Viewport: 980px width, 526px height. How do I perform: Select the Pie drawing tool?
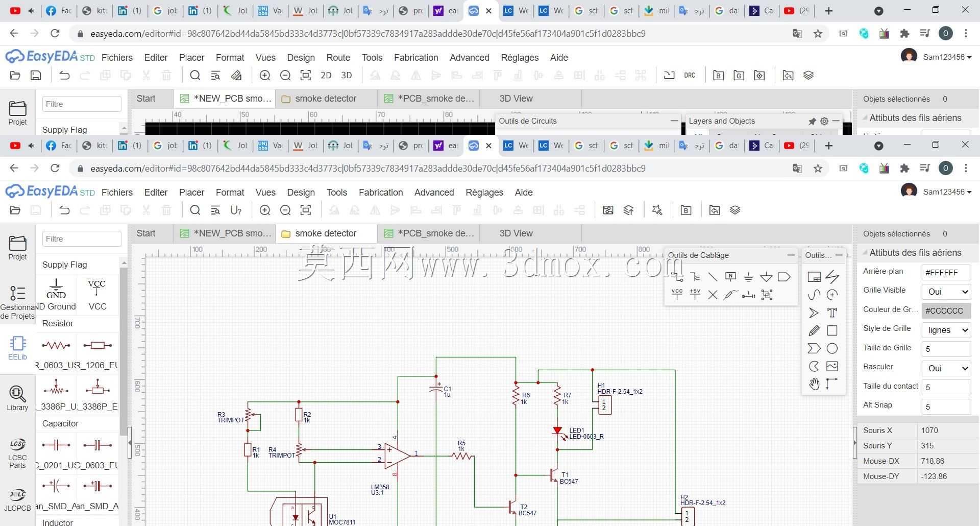(x=814, y=366)
